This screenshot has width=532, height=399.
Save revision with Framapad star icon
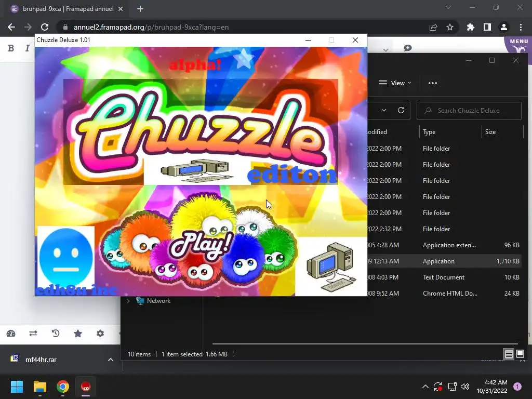[78, 334]
